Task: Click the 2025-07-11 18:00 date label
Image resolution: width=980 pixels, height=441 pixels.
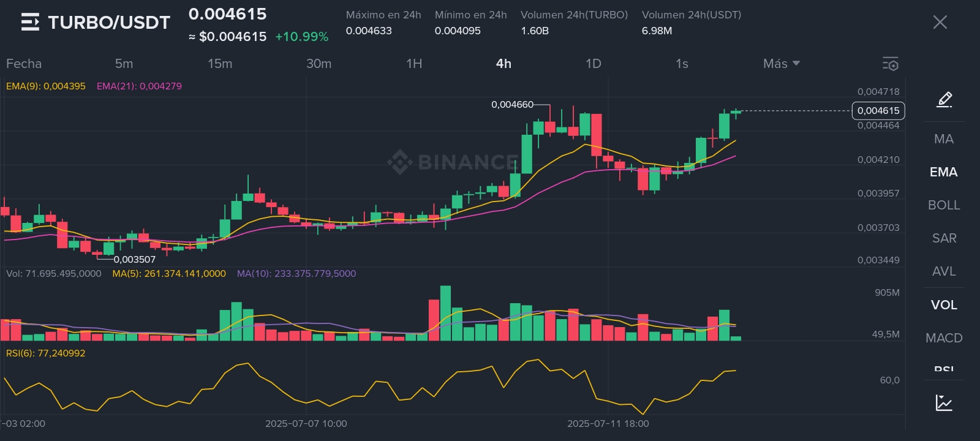Action: point(608,424)
